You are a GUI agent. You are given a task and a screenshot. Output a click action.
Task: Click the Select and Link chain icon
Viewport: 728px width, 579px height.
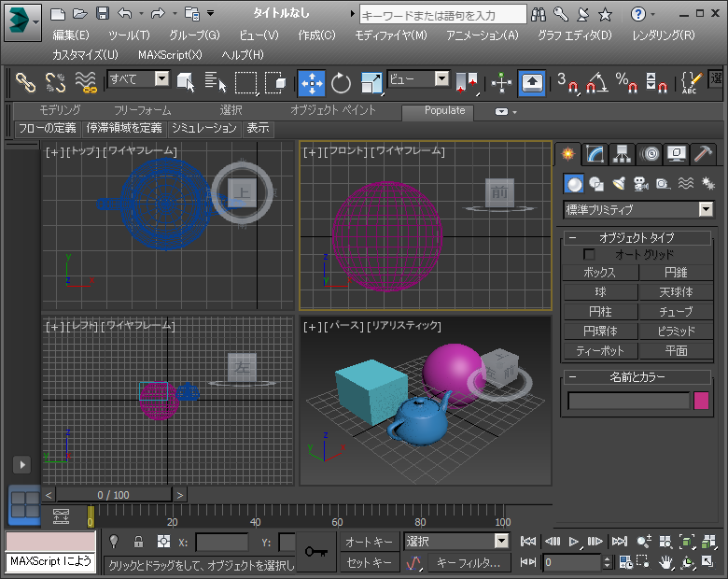pos(25,83)
